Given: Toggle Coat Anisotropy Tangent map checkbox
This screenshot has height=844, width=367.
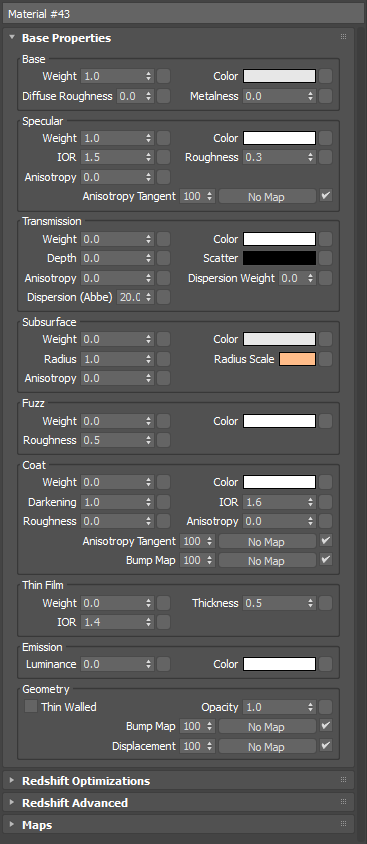Looking at the screenshot, I should (325, 540).
